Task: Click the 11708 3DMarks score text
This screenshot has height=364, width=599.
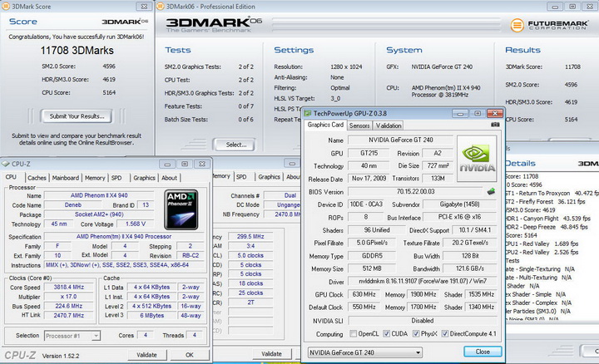Action: coord(77,51)
